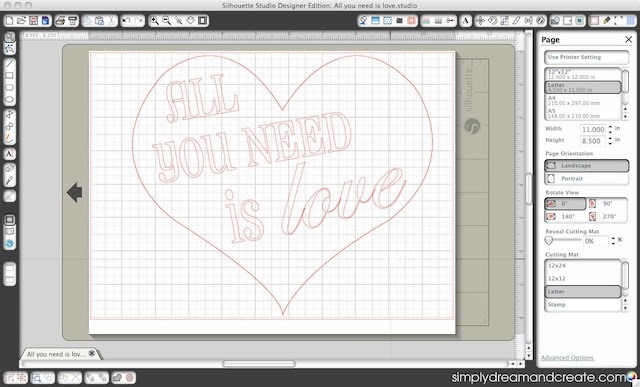The height and width of the screenshot is (387, 640).
Task: Select Portrait page orientation
Action: tap(587, 178)
